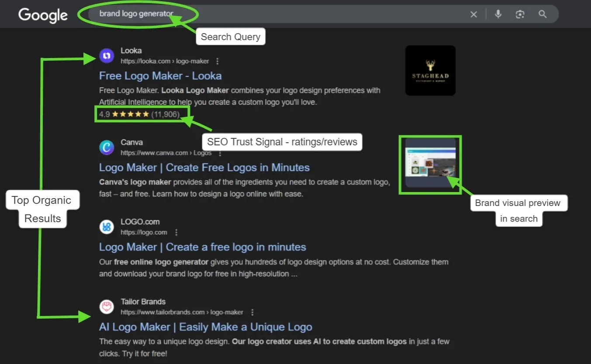This screenshot has width=591, height=364.
Task: Click the Google logo
Action: click(43, 15)
